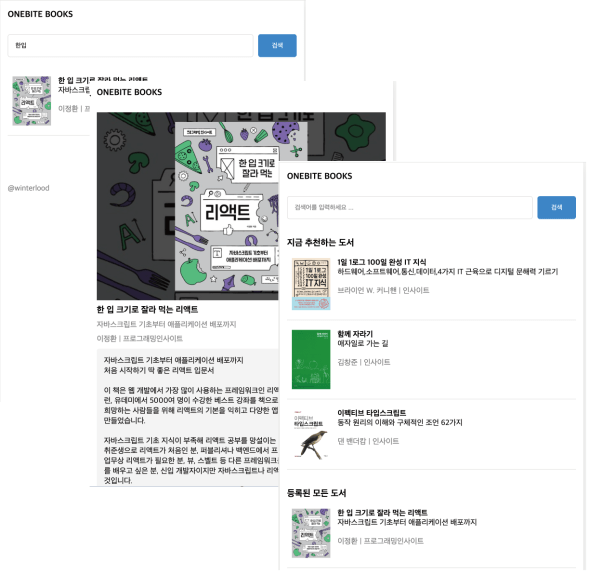Click the 이정환 | 프로그래밍인사이트 author line on the detail page

140,338
